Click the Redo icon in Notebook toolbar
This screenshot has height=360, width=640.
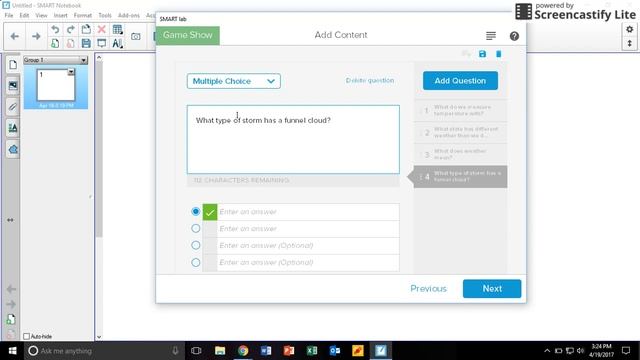[x=71, y=29]
